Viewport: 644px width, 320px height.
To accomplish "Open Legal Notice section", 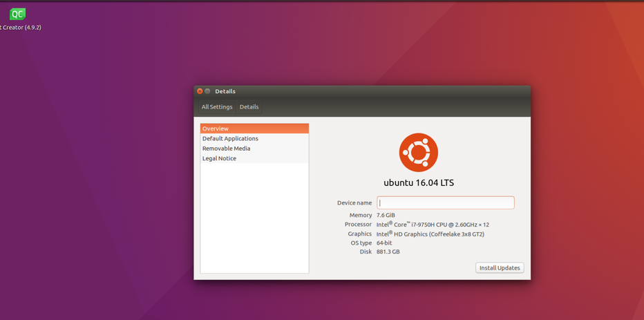I will (254, 158).
